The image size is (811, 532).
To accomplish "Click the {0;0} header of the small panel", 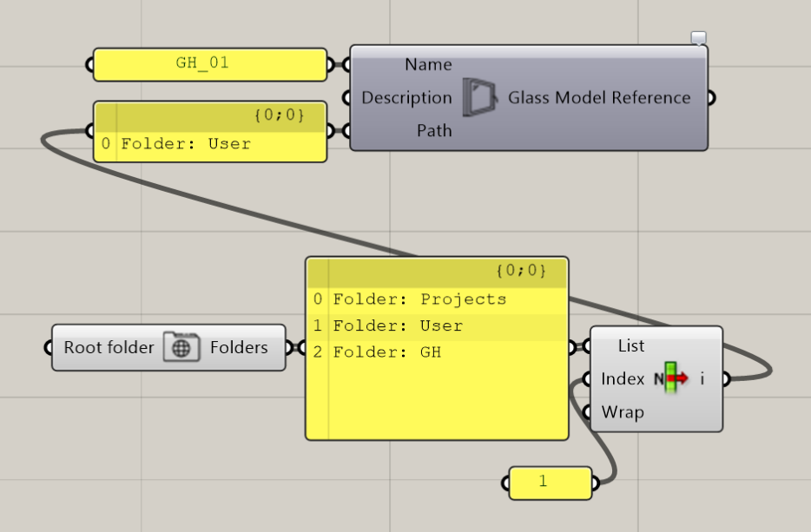I will pyautogui.click(x=210, y=116).
